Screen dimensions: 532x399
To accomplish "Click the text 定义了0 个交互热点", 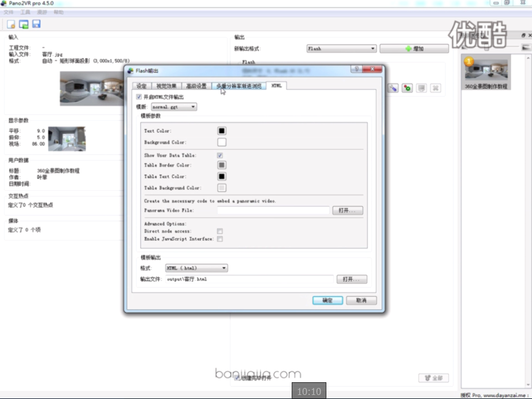I will (31, 205).
